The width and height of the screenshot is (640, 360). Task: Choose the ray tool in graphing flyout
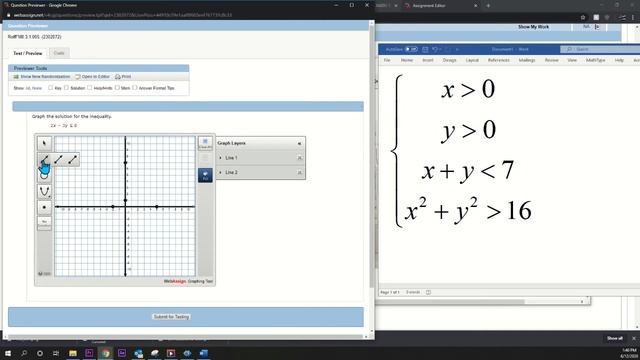tap(58, 160)
